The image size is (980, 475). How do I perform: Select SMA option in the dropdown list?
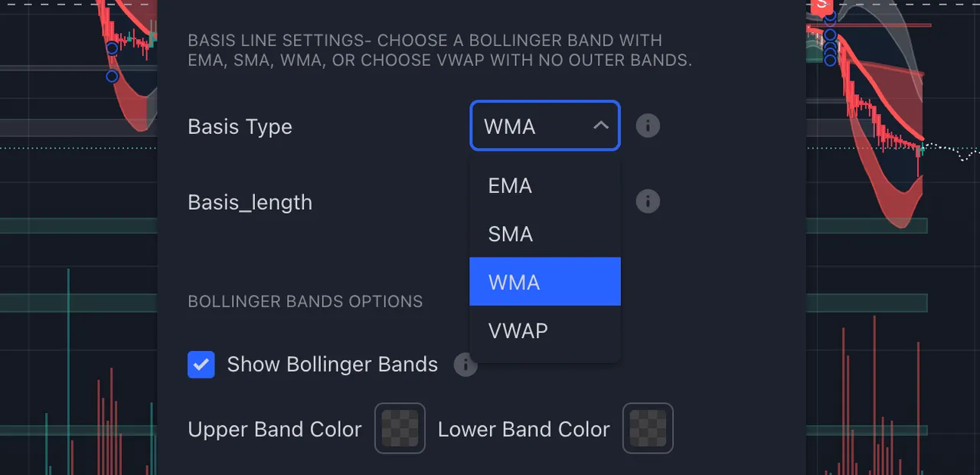pyautogui.click(x=545, y=234)
